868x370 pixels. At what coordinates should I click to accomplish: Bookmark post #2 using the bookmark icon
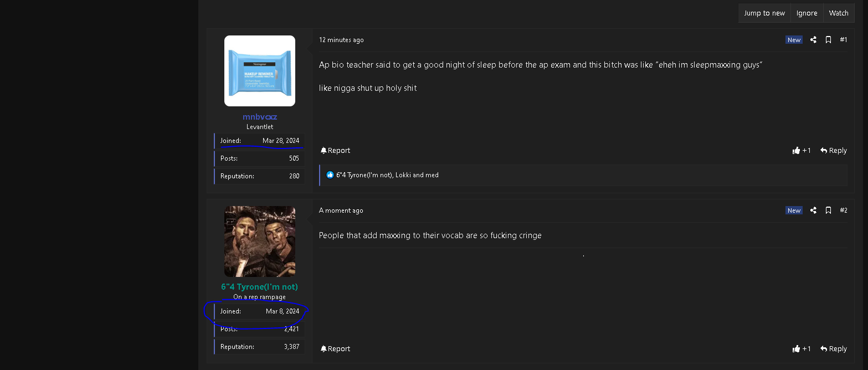828,210
